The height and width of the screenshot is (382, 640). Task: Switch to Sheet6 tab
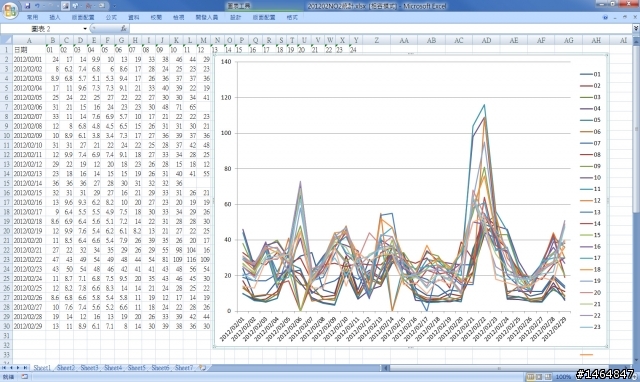click(160, 368)
